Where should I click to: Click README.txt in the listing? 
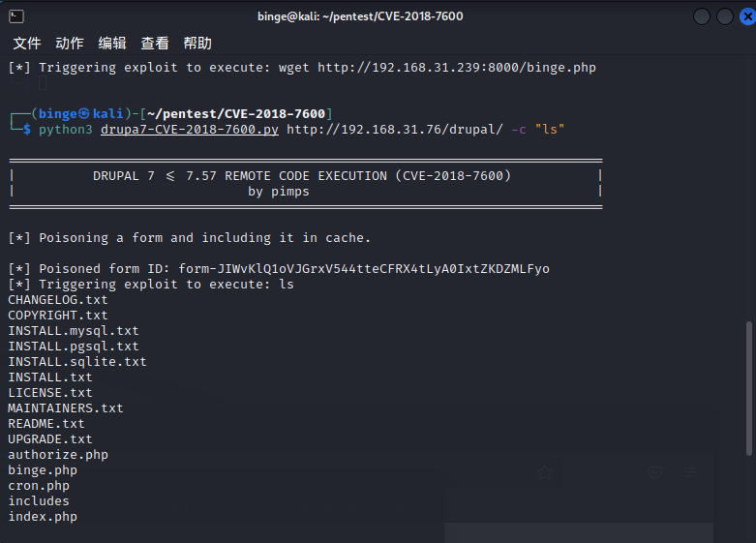coord(46,423)
